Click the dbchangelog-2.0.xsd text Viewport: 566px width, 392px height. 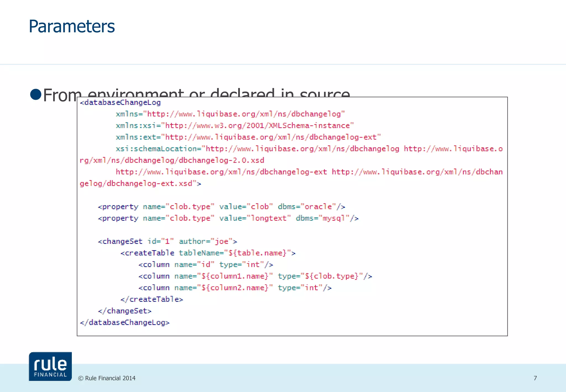point(221,160)
